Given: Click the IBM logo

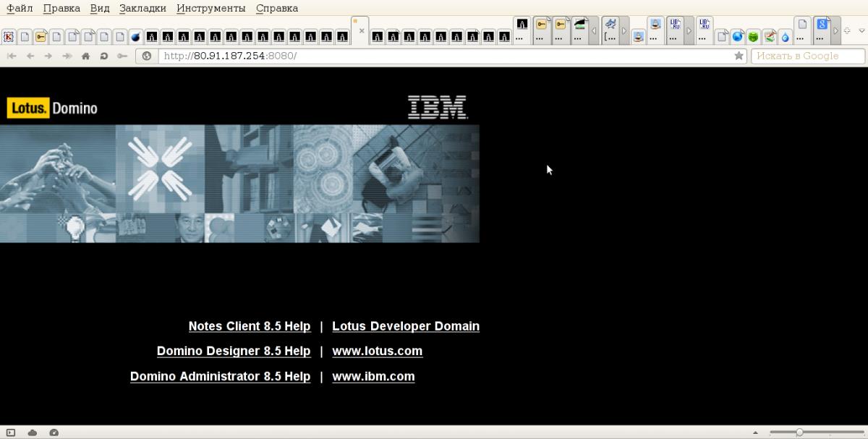Looking at the screenshot, I should (x=438, y=107).
